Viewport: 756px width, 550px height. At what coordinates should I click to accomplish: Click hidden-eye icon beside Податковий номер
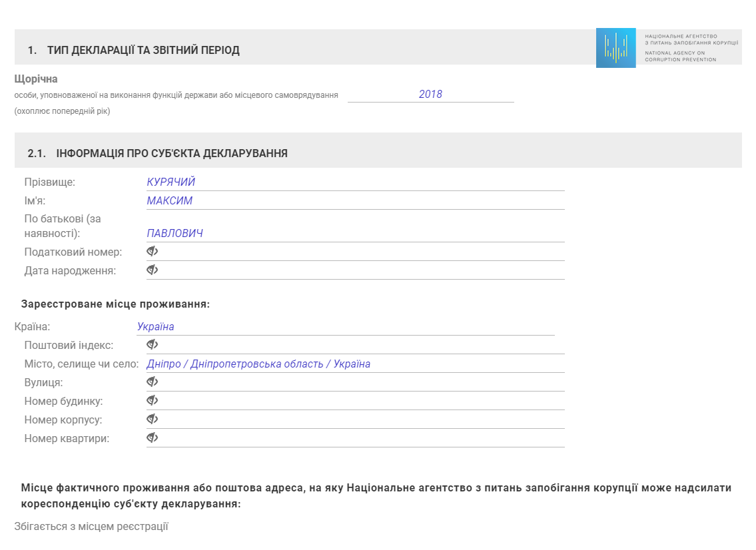pos(153,252)
